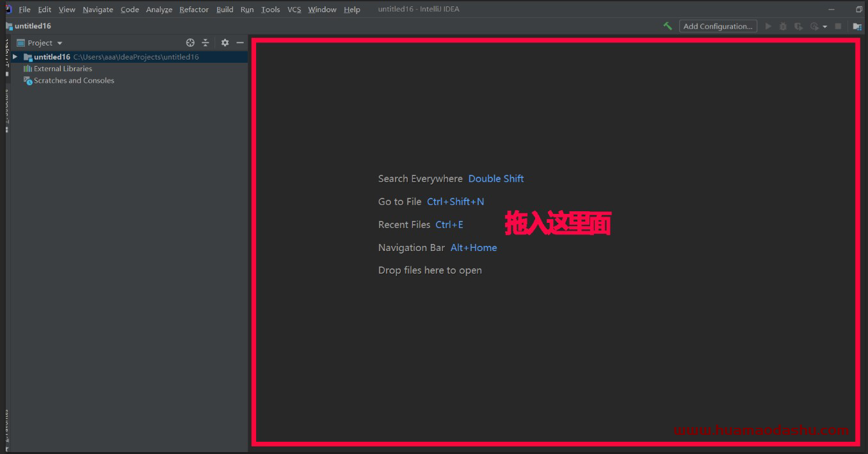The width and height of the screenshot is (868, 454).
Task: Click the Navigation Bar Alt+Home hint
Action: click(437, 248)
